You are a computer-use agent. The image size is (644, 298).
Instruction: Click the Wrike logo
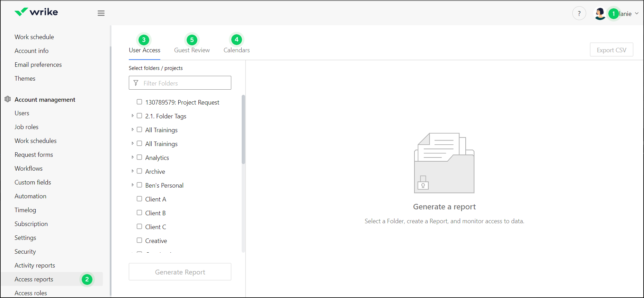pos(36,12)
